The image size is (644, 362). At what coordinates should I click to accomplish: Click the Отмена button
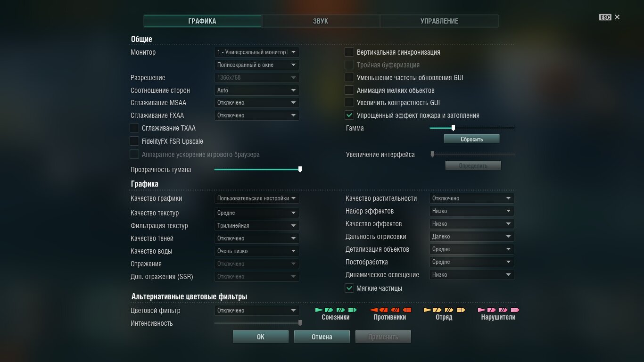click(x=322, y=337)
